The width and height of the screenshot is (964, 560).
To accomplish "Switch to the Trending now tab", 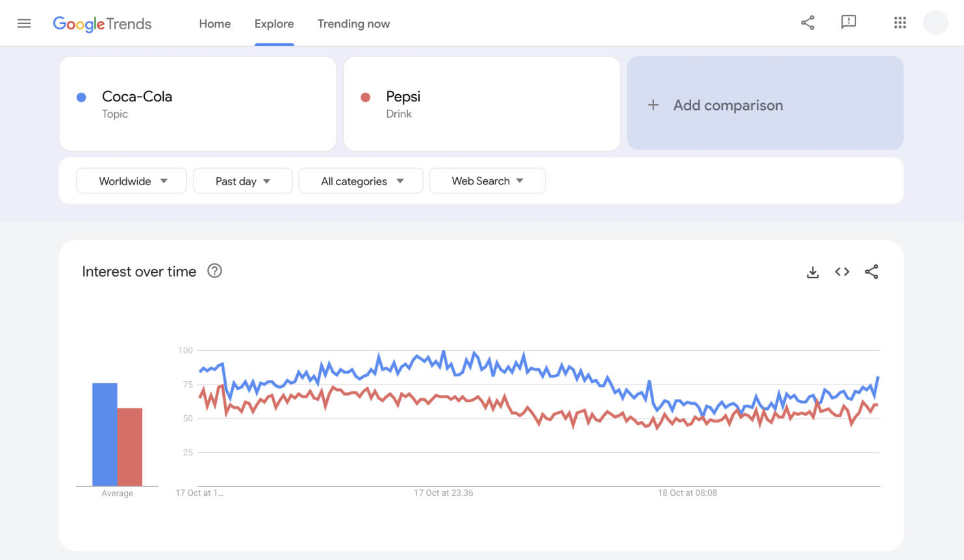I will 353,24.
